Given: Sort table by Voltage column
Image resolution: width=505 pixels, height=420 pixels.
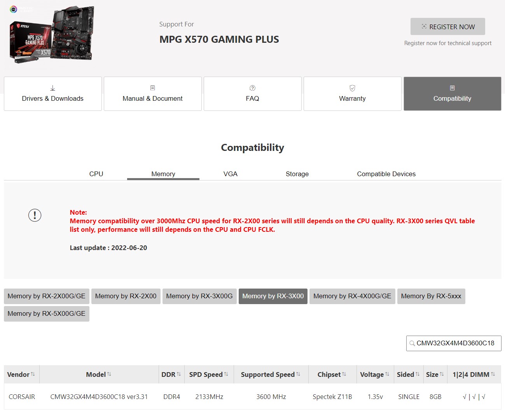Looking at the screenshot, I should [x=375, y=374].
